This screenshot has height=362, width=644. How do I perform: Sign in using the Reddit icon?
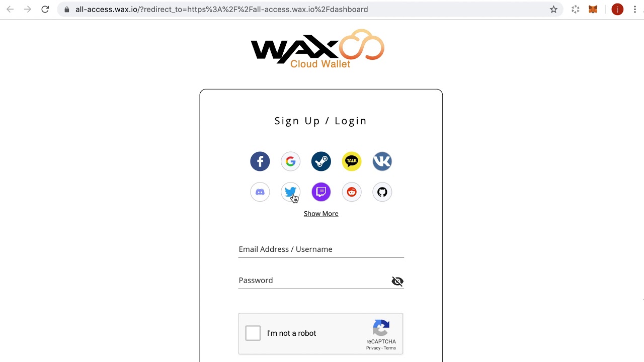(352, 192)
